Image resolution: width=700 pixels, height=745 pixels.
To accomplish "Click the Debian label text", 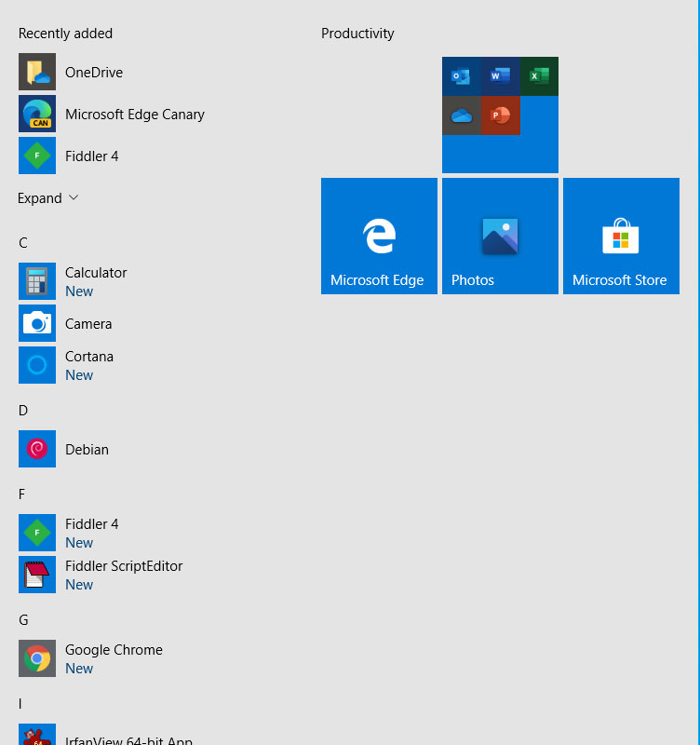I will pos(87,450).
